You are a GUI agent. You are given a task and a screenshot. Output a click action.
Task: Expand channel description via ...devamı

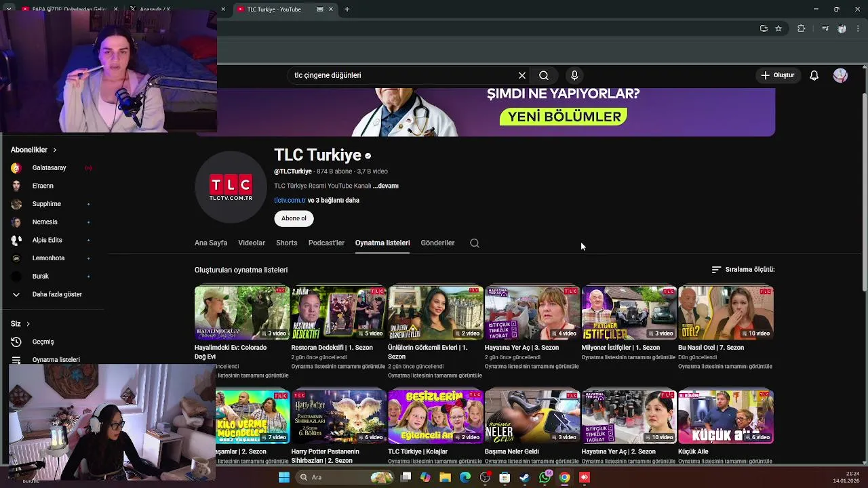click(x=386, y=186)
